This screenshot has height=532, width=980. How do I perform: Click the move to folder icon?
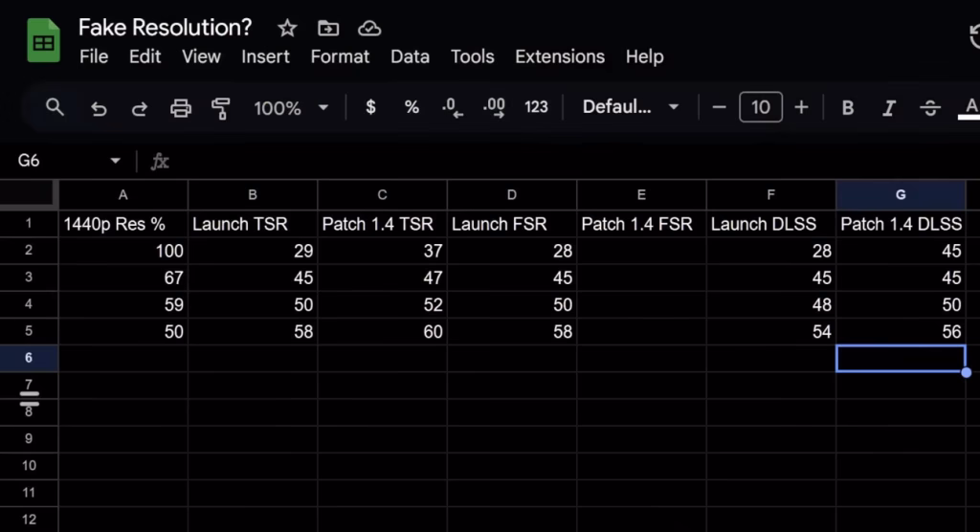(328, 28)
